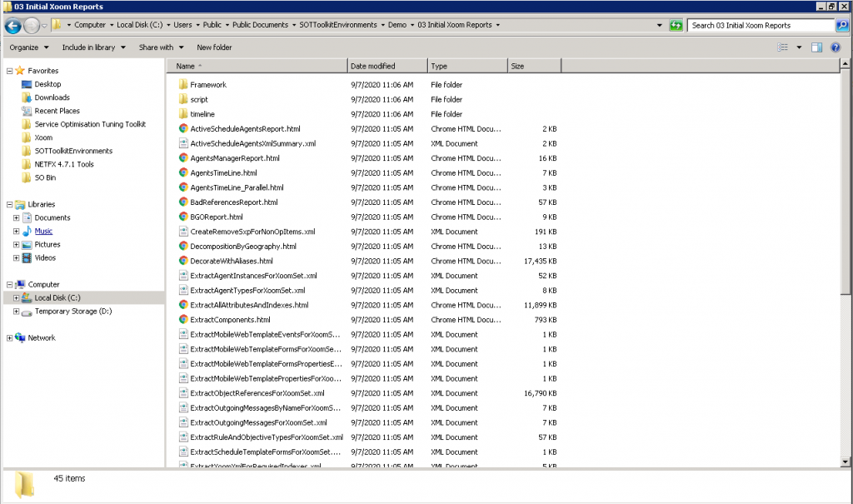Screen dimensions: 853x504
Task: Click the file list vertical scrollbar up arrow
Action: coord(845,64)
